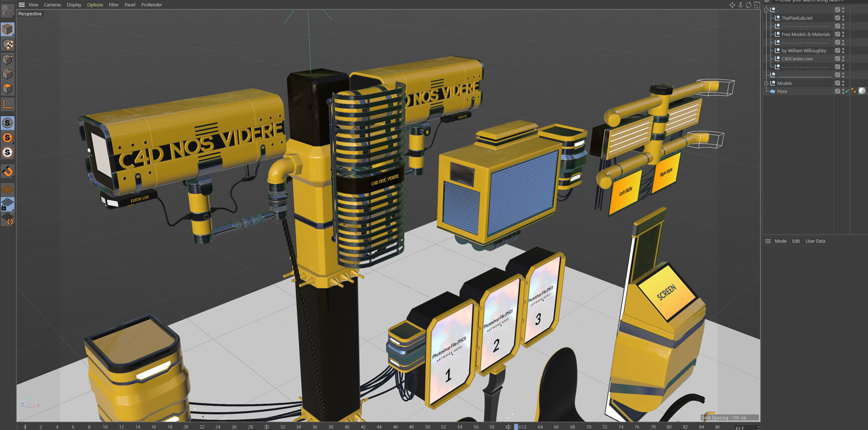Toggle layer box for Models
Viewport: 868px width, 430px height.
[x=838, y=83]
